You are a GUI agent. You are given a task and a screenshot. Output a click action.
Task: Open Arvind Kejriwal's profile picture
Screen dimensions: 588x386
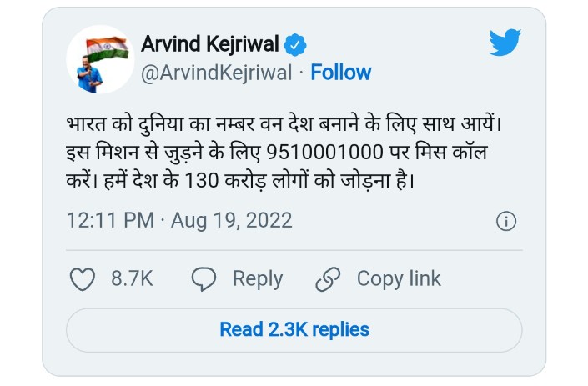point(100,59)
